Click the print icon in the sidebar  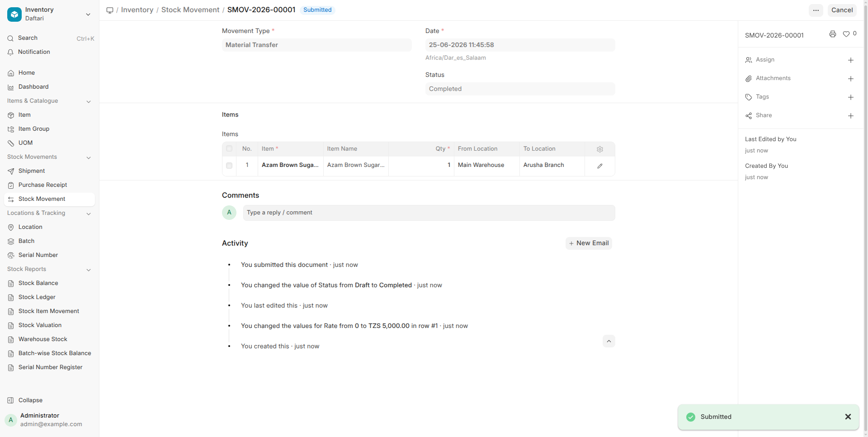point(832,34)
